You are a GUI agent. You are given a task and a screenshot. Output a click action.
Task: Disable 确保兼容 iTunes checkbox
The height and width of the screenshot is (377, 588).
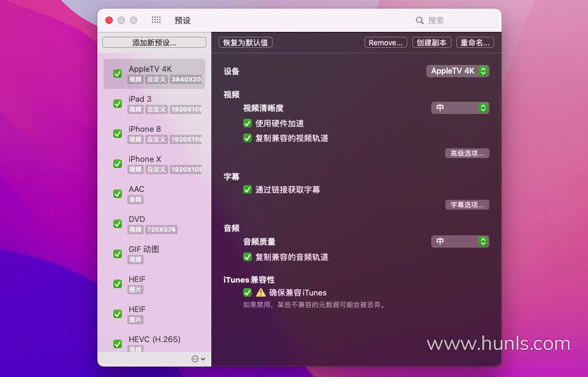click(247, 292)
